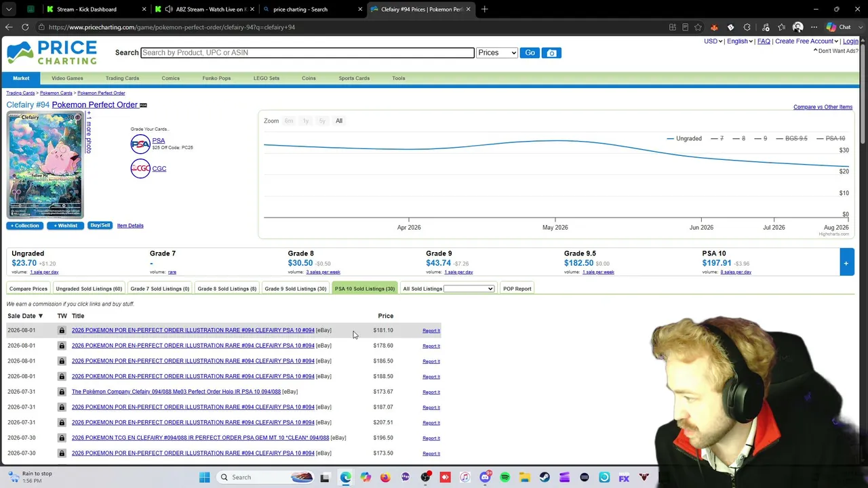Open Discord from the taskbar

click(x=485, y=477)
